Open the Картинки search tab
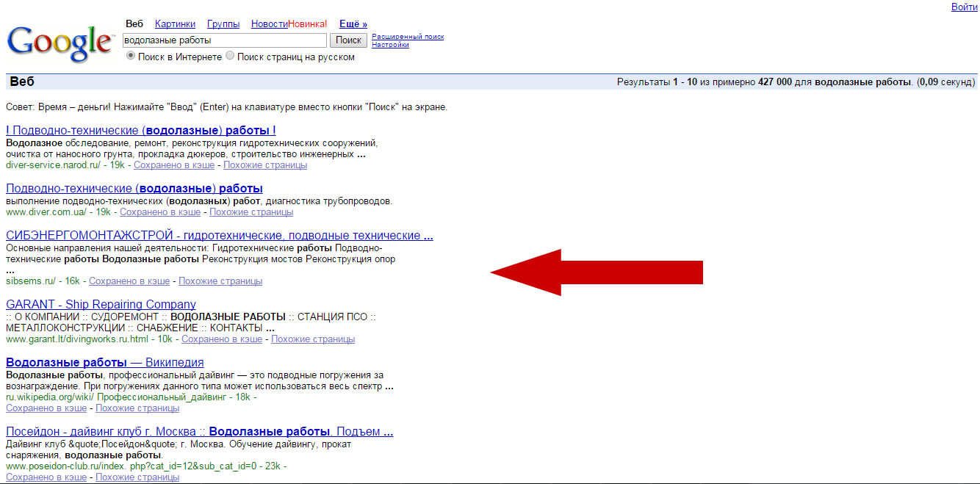The image size is (980, 484). point(175,24)
